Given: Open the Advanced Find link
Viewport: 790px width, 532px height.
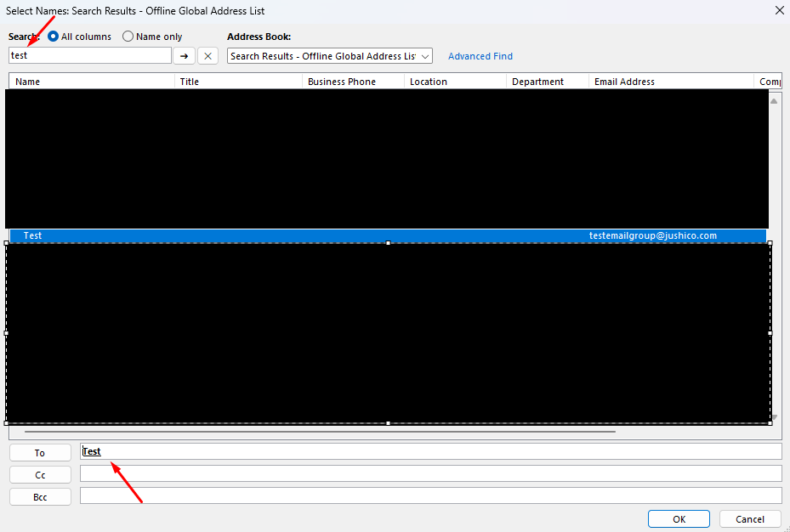Looking at the screenshot, I should [x=480, y=56].
